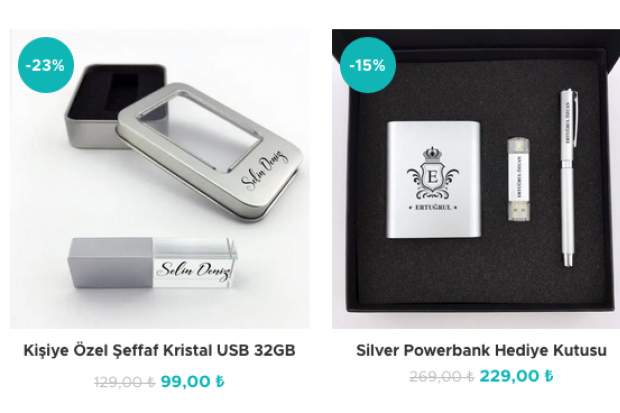Screen dimensions: 620x413
Task: Open Silver Powerbank Hediye Kutusu title link
Action: point(481,350)
